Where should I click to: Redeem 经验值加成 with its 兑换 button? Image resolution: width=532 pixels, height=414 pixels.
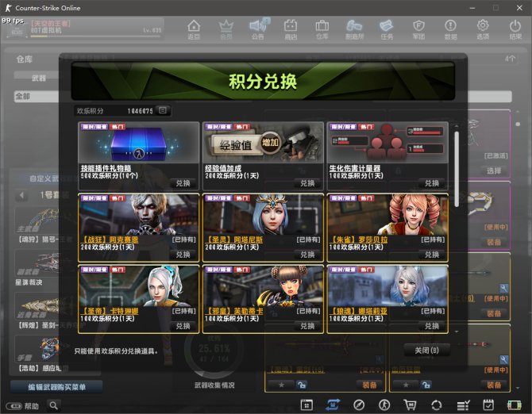point(307,183)
